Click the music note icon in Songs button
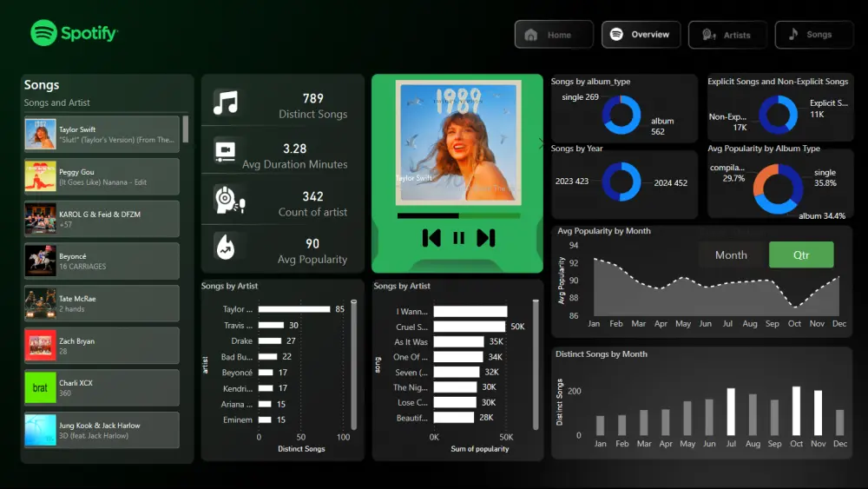The width and height of the screenshot is (868, 489). pyautogui.click(x=793, y=35)
